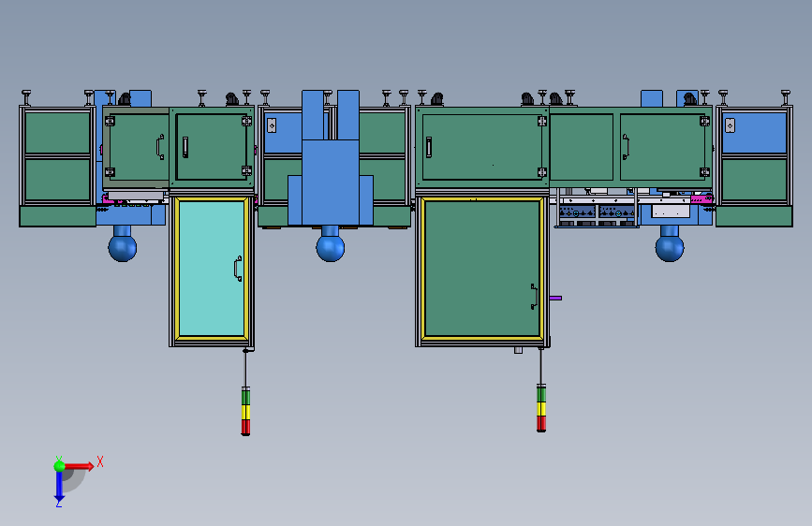
Task: Select the middle blue sphere under the machine
Action: tap(331, 247)
